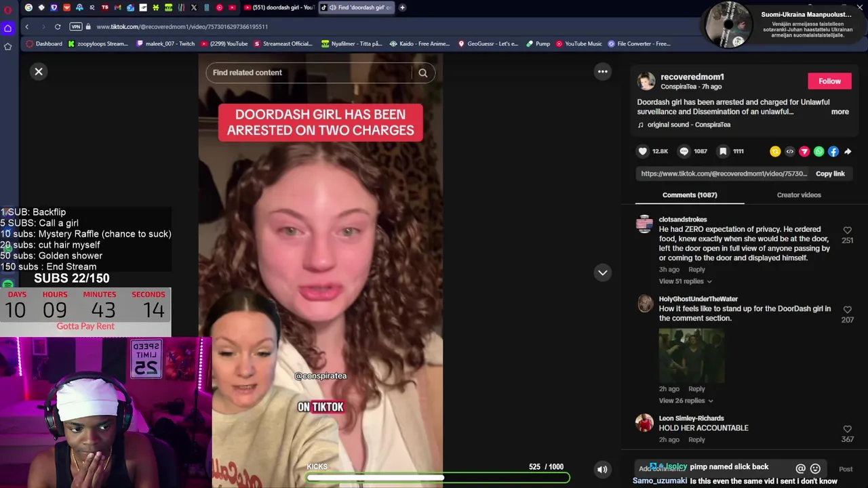The image size is (868, 488).
Task: Expand description with more
Action: (840, 112)
